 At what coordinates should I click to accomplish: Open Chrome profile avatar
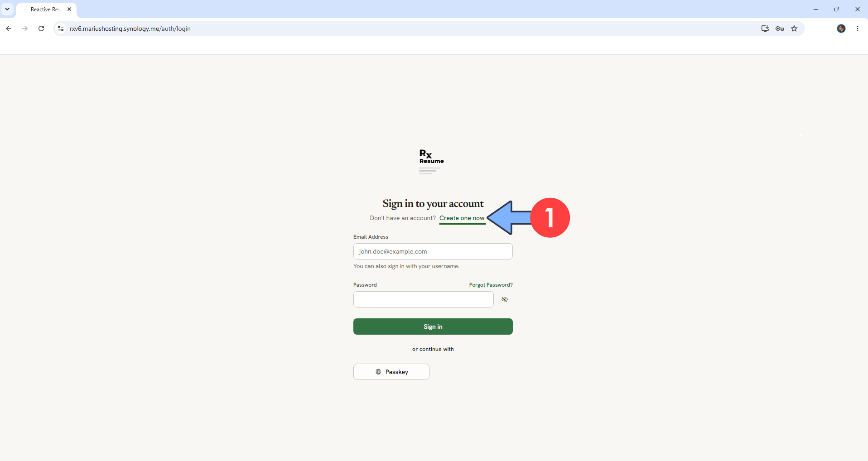841,29
